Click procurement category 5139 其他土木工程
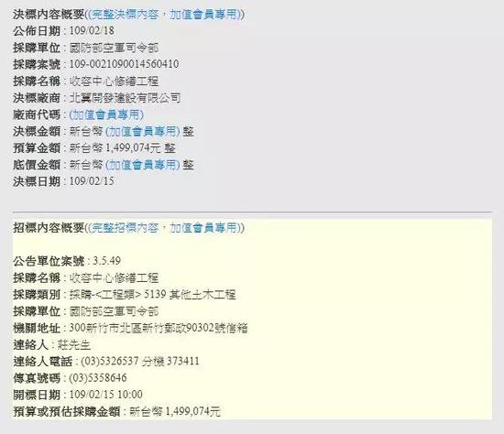Image resolution: width=504 pixels, height=434 pixels. pos(190,295)
